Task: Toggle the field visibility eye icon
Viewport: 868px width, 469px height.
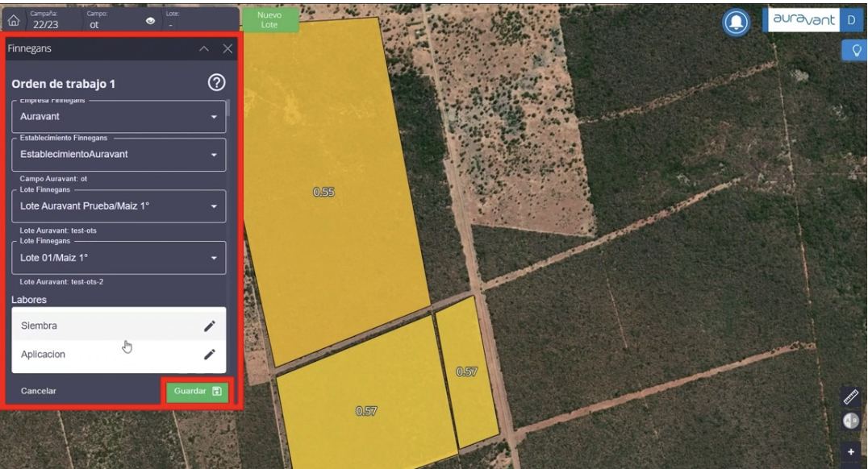Action: pos(150,21)
